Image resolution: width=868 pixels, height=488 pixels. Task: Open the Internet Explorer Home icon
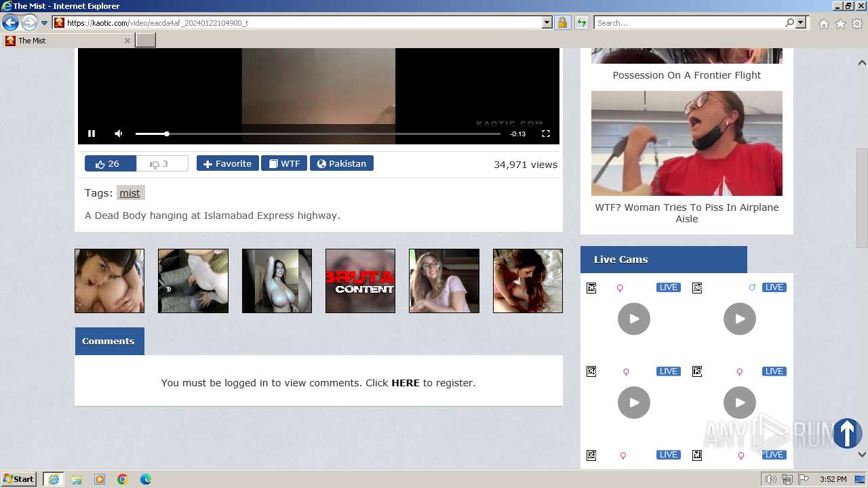[823, 24]
